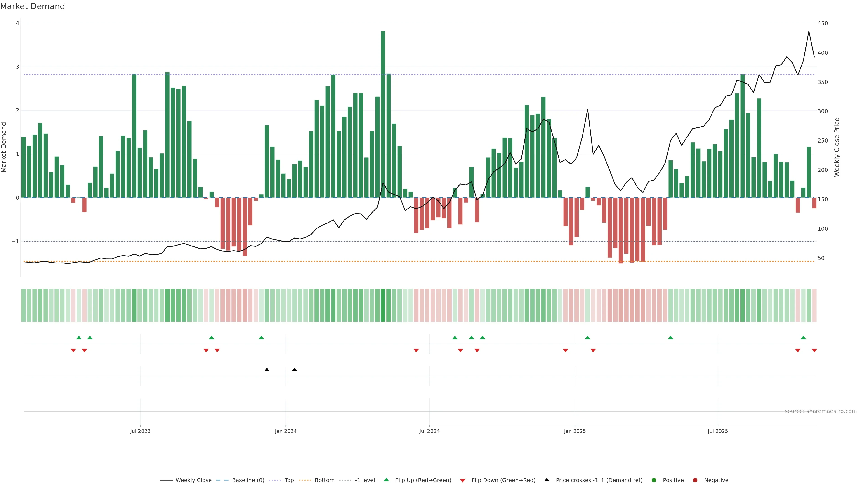
Task: Click the Weekly Close Price axis title
Action: (837, 147)
